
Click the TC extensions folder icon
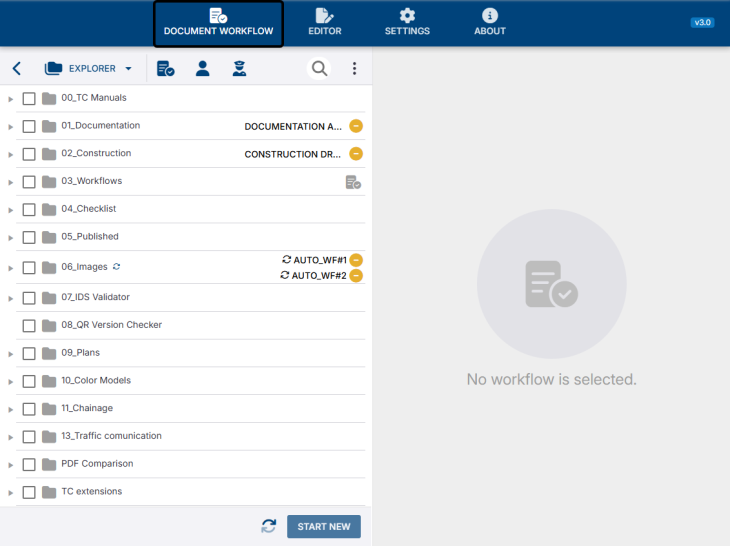pyautogui.click(x=49, y=492)
